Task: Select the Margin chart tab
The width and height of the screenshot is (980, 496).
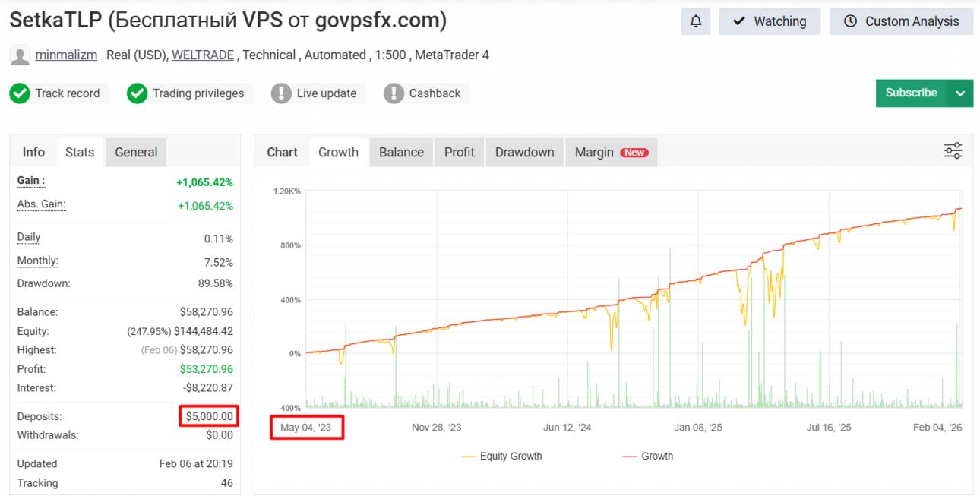Action: point(612,152)
